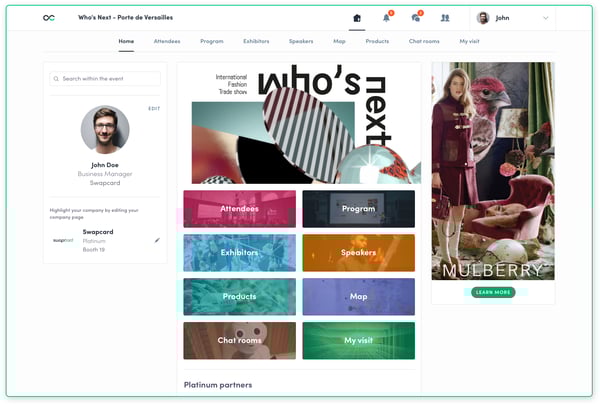Open the Chat rooms tile

pos(240,341)
